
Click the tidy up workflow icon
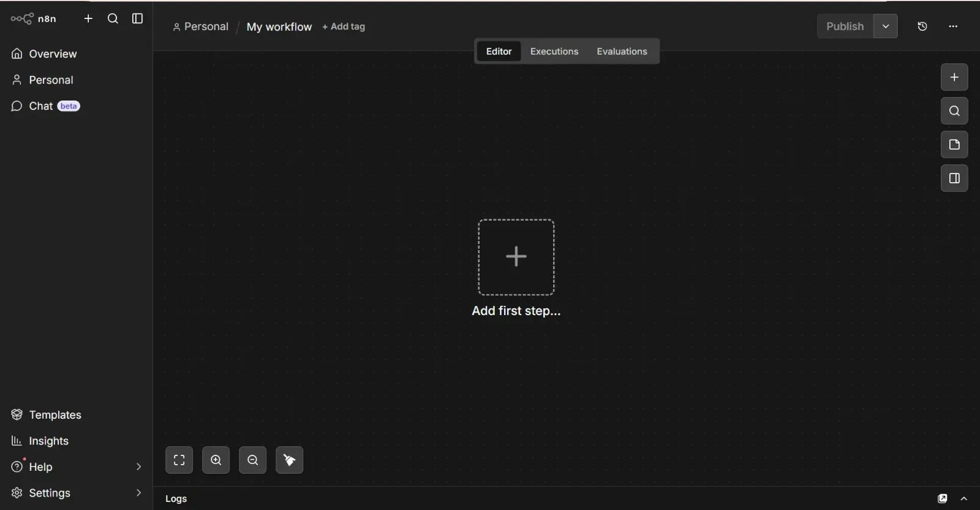[289, 460]
